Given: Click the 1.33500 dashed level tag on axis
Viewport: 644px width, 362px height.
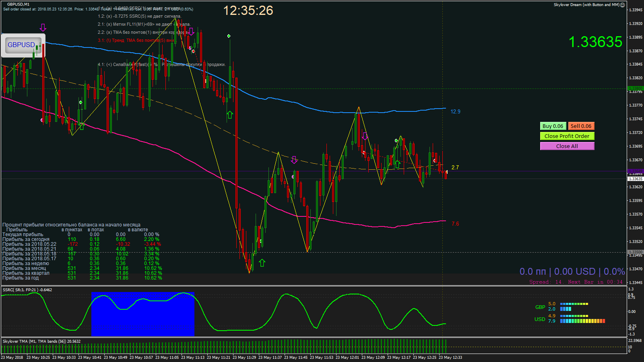Looking at the screenshot, I should (x=636, y=252).
